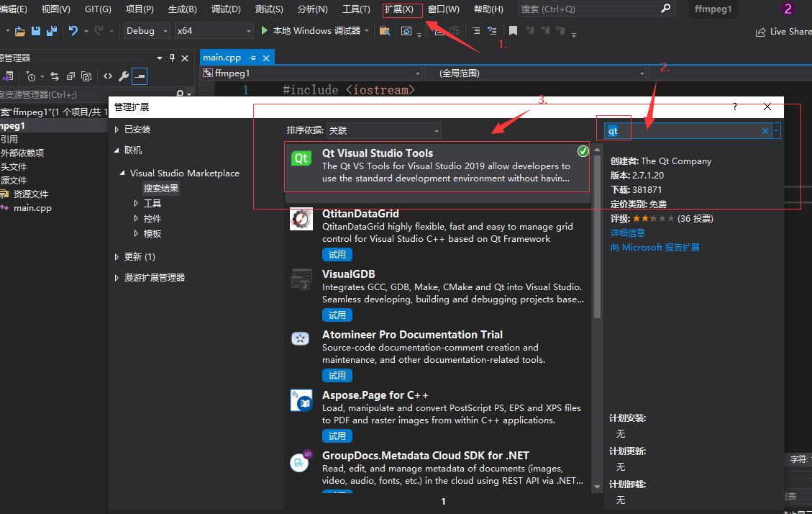Click the collapse all icon in Solution Explorer

70,77
